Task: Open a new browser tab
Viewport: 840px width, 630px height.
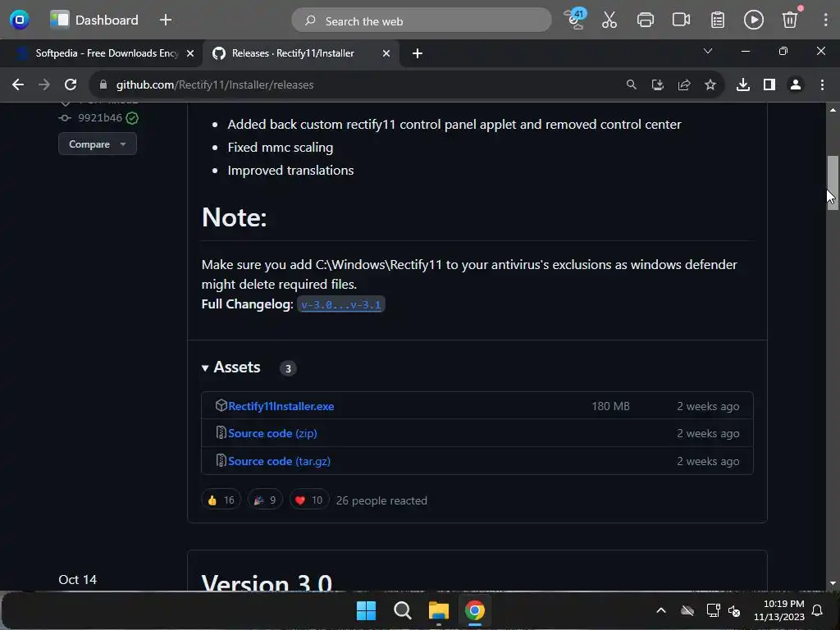Action: [x=418, y=53]
